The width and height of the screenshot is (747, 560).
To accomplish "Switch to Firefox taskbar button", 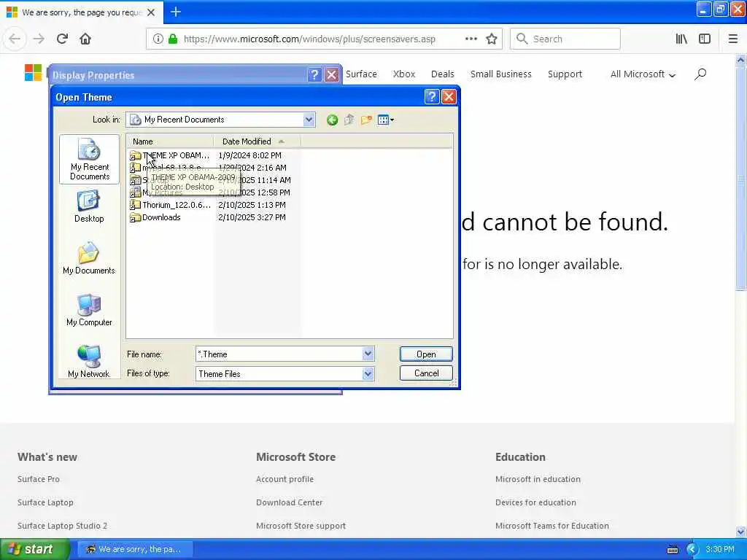I will coord(135,549).
